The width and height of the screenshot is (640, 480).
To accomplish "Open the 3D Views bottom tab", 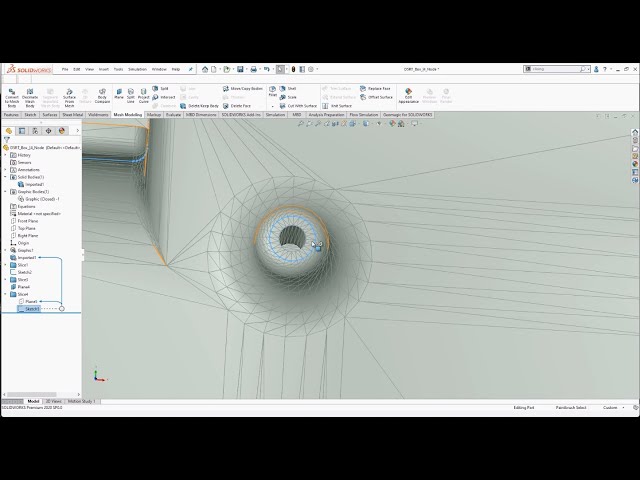I will pyautogui.click(x=53, y=402).
